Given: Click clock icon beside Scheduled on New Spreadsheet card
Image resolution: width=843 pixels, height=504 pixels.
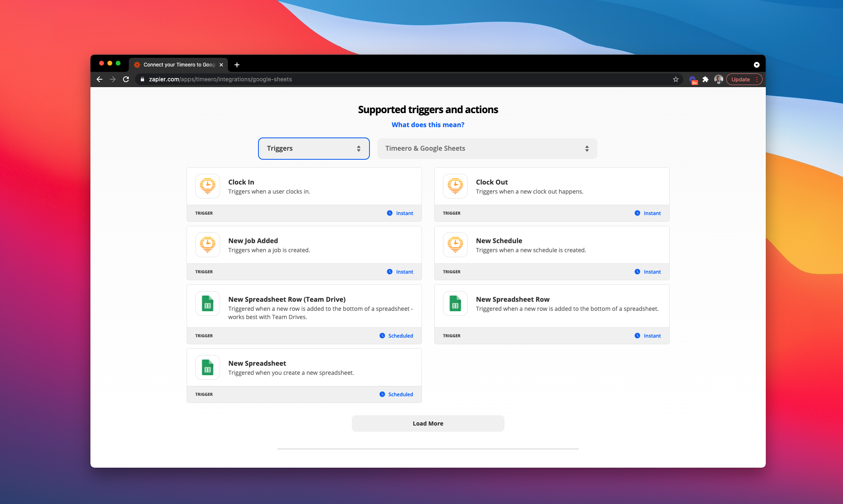Looking at the screenshot, I should click(382, 394).
